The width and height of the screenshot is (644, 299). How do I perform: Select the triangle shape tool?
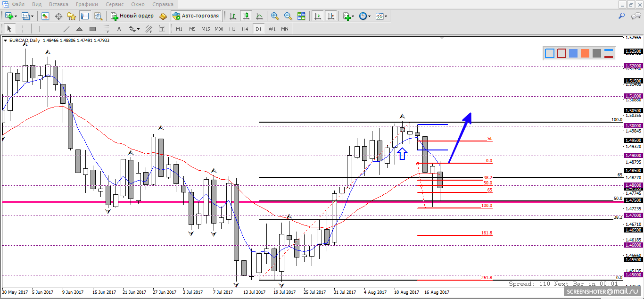79,29
